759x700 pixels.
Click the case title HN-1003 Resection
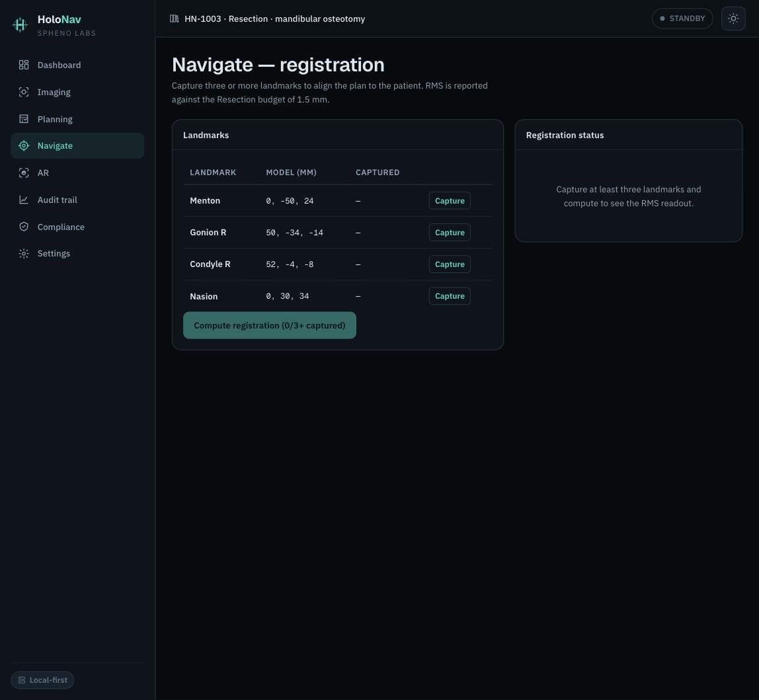[274, 19]
